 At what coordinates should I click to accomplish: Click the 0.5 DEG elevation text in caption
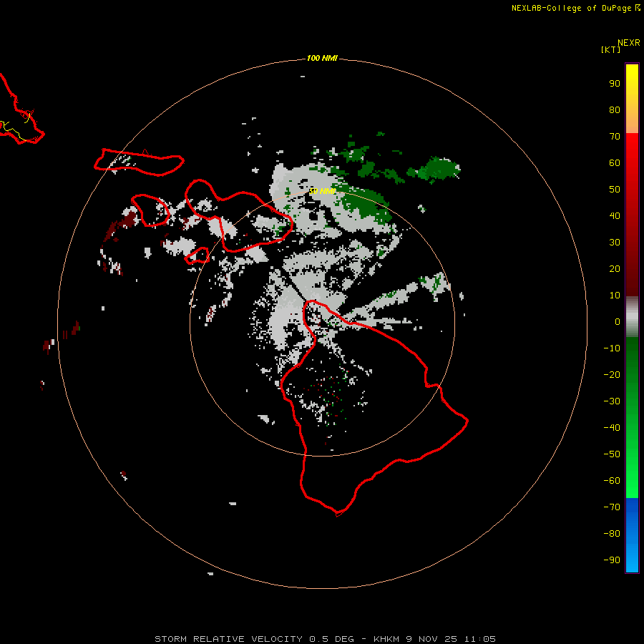[331, 639]
